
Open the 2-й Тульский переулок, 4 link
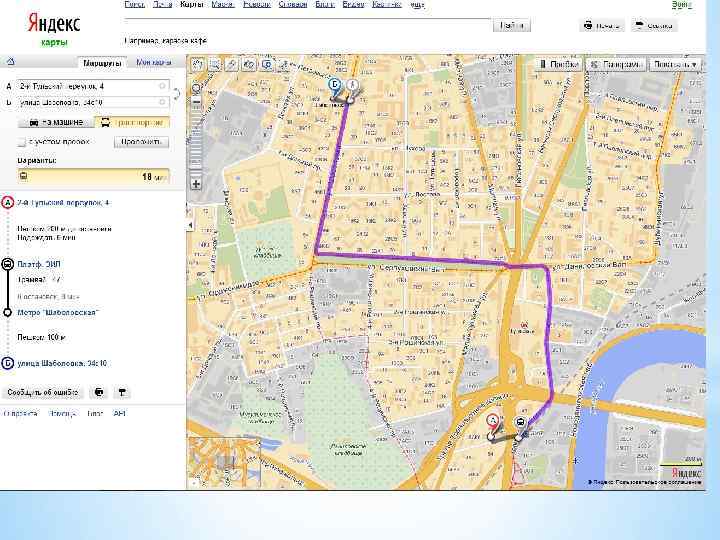(x=63, y=202)
